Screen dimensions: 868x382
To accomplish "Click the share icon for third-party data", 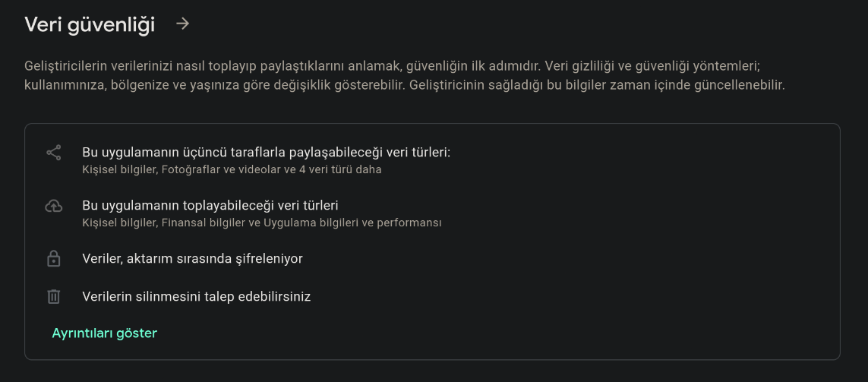I will (54, 153).
